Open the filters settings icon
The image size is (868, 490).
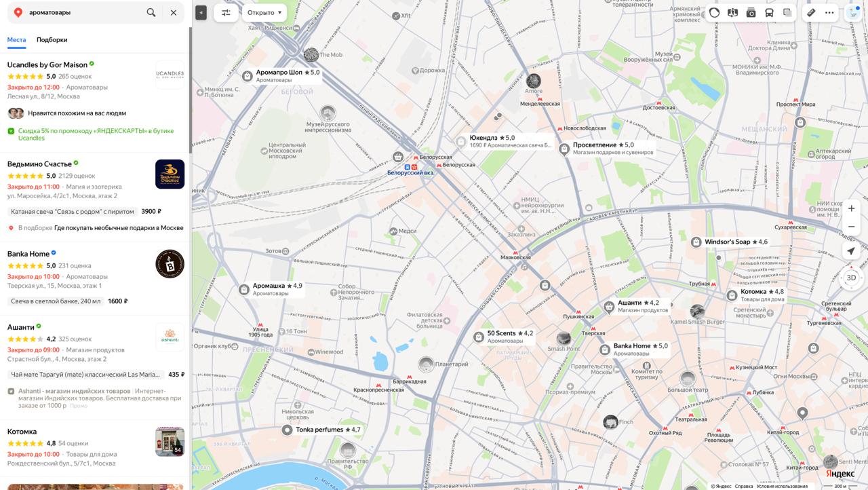[226, 12]
